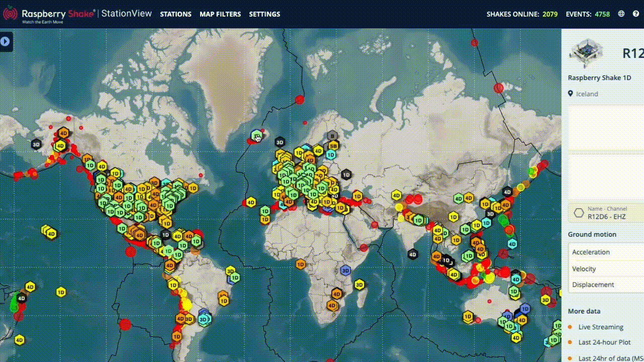
Task: Select the highlighted station hexagon near Iceland
Action: point(257,135)
